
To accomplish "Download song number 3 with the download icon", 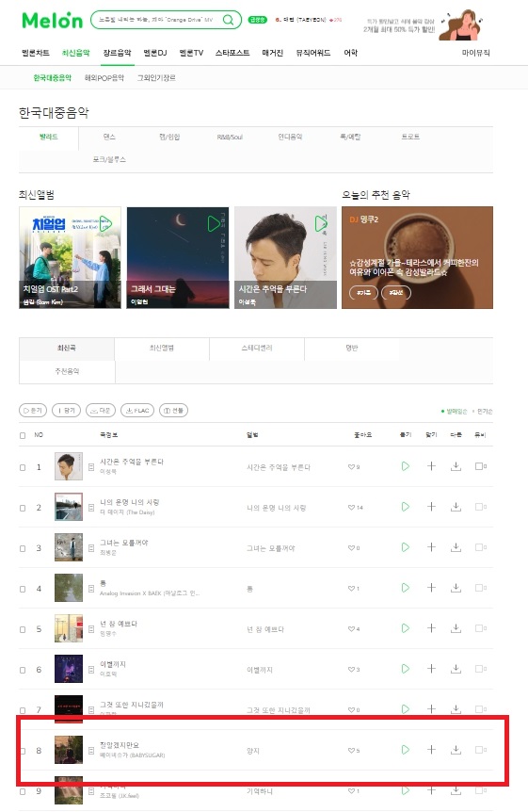I will click(456, 547).
